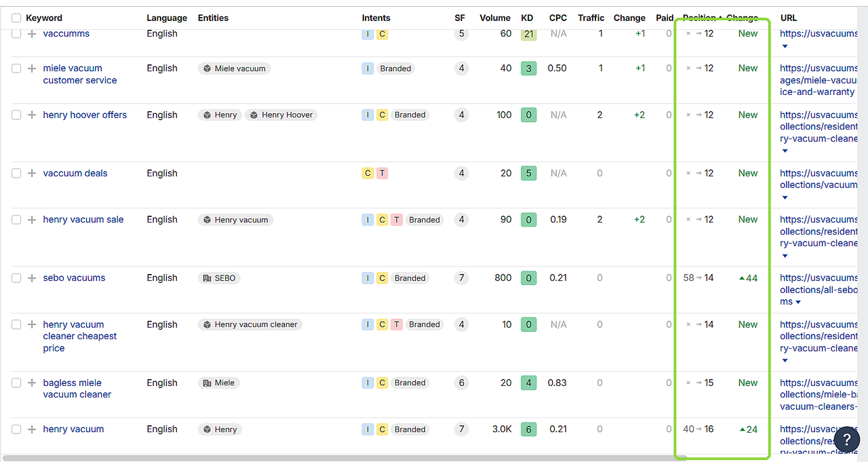Check the sebo vacuums checkbox
The width and height of the screenshot is (868, 462).
(16, 278)
